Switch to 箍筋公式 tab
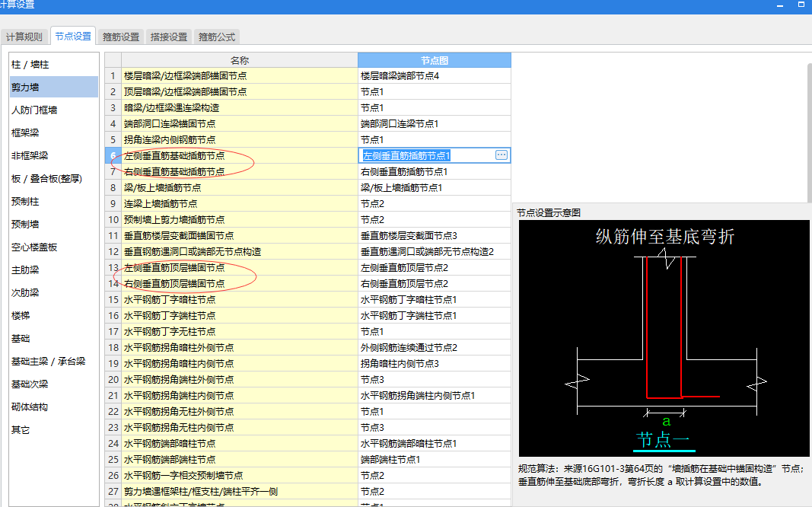This screenshot has height=507, width=812. pos(217,37)
